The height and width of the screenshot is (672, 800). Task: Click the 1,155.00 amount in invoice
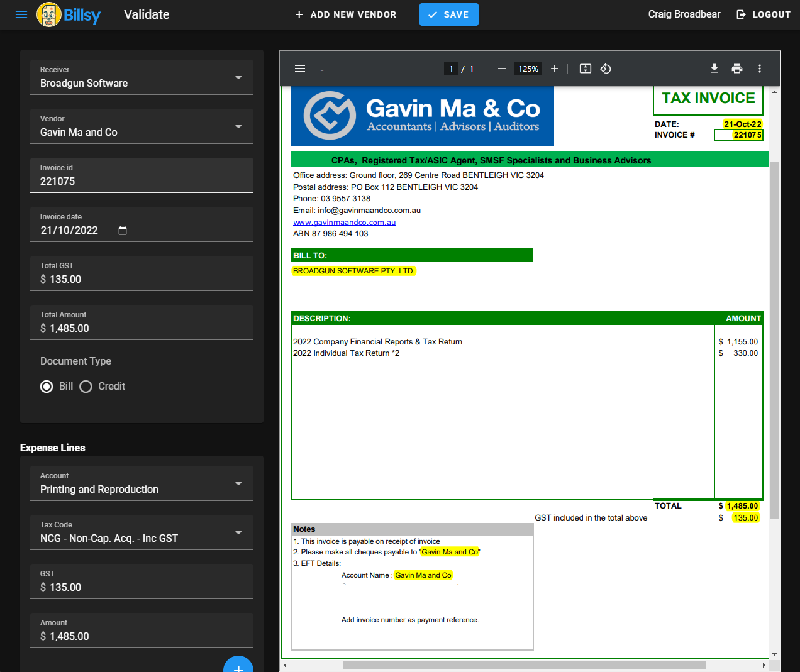[742, 342]
